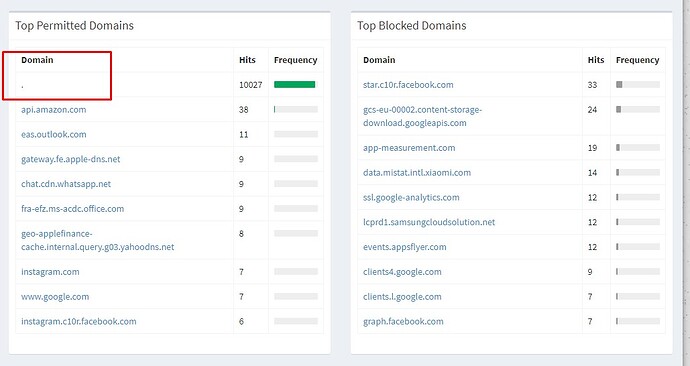Select the Hits column header in Top Blocked Domains

tap(596, 60)
